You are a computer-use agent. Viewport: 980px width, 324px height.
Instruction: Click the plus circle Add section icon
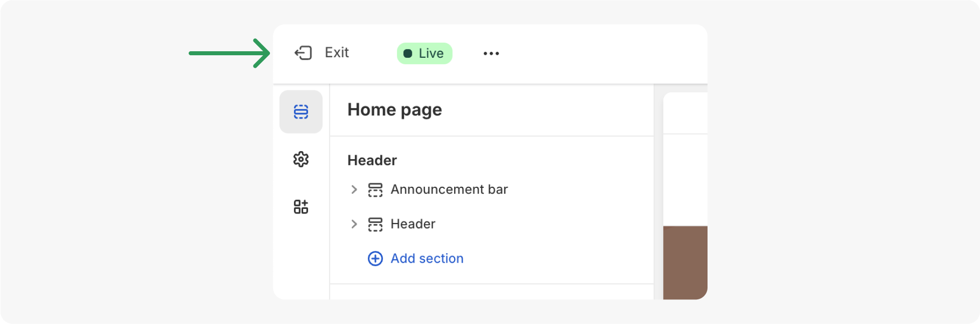click(x=375, y=258)
